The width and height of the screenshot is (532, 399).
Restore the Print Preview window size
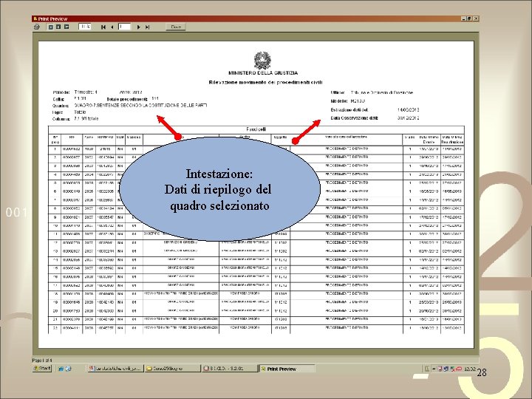click(x=470, y=18)
